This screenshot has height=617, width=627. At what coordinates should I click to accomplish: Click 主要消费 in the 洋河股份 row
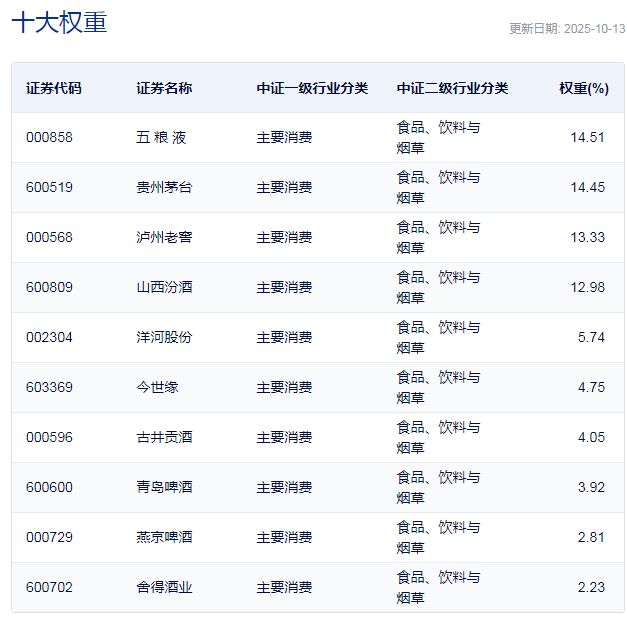[284, 337]
